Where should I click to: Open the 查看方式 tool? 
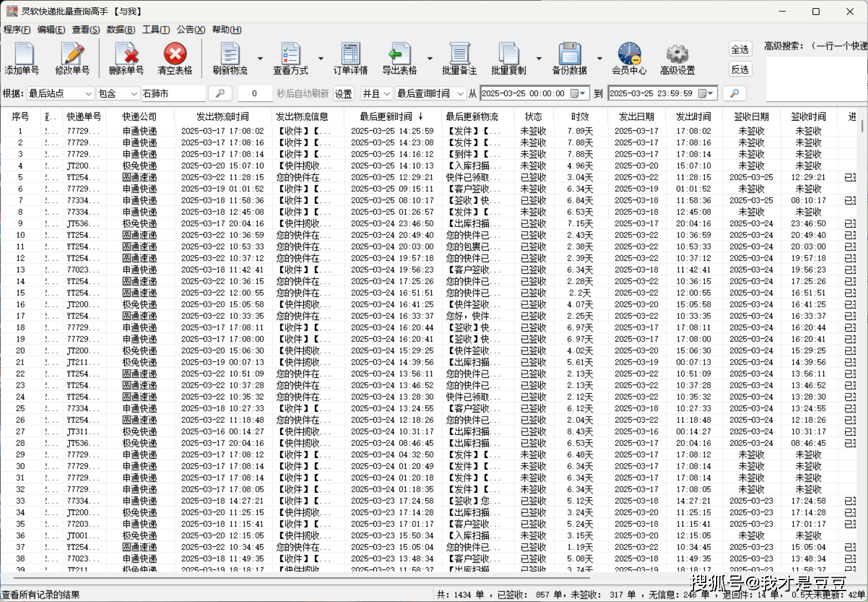tap(290, 59)
